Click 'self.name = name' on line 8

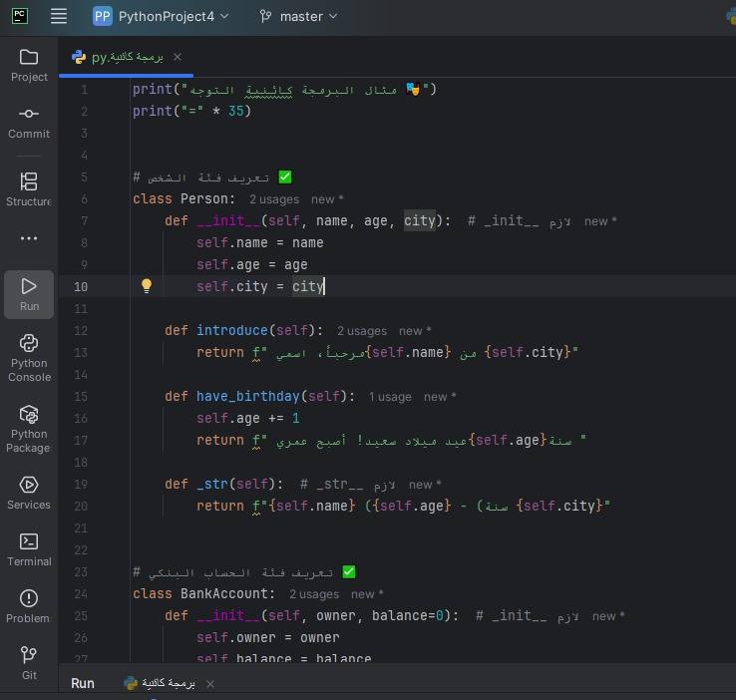(260, 242)
